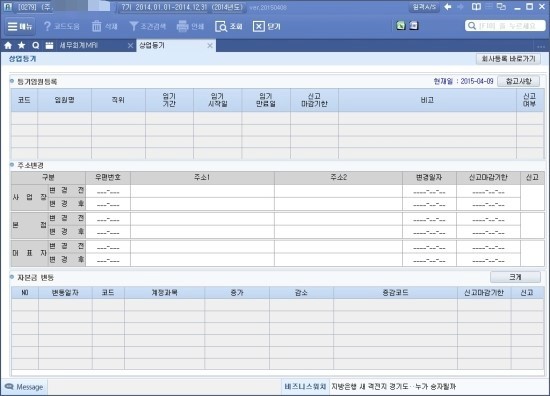Screen dimensions: 550x396
Task: Click first row 코드 cell in officers table
Action: coord(24,118)
